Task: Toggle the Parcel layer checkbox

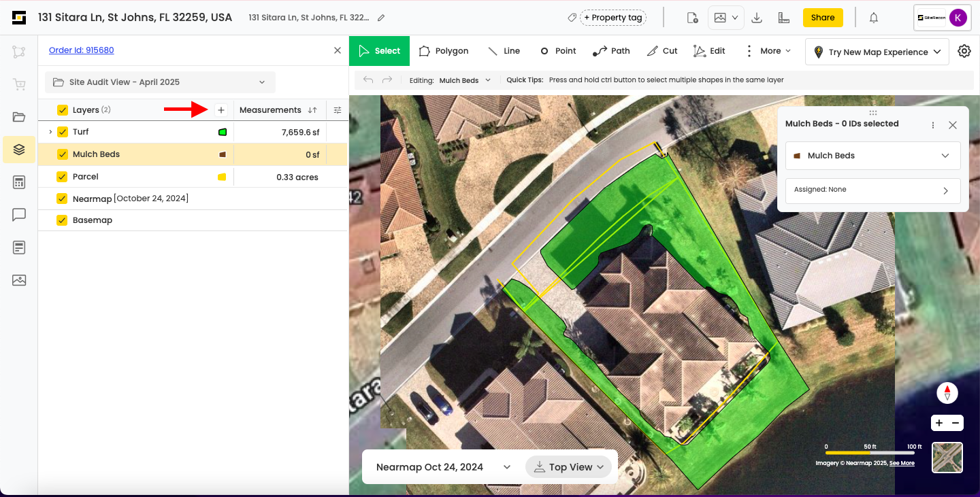Action: (63, 177)
